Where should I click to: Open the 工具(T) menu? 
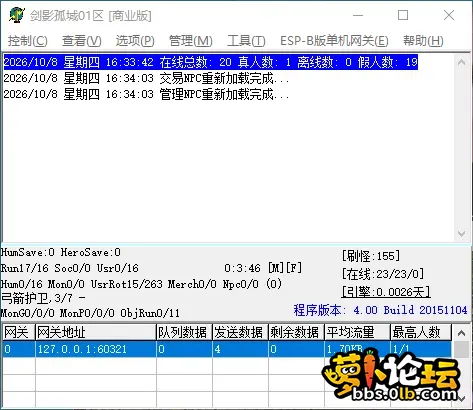tap(246, 41)
